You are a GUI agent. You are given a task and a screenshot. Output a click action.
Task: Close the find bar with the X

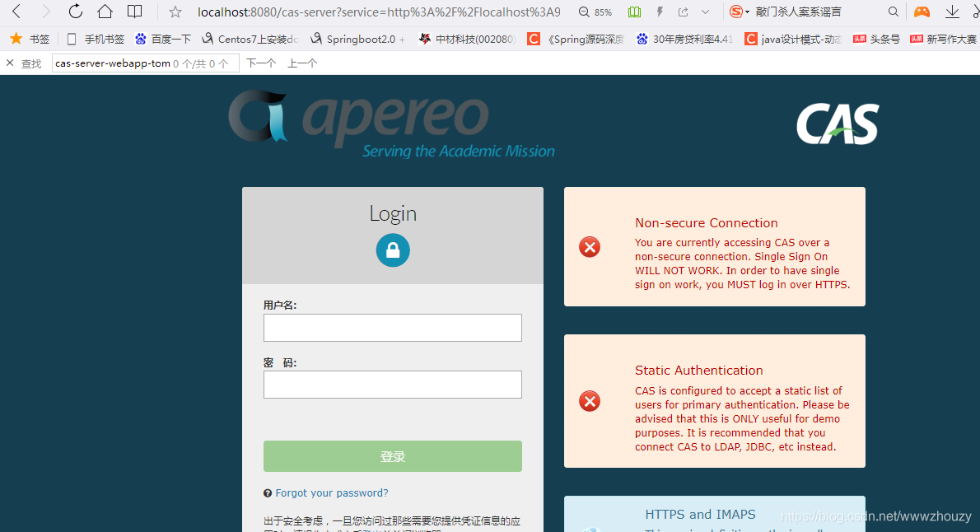click(x=10, y=63)
